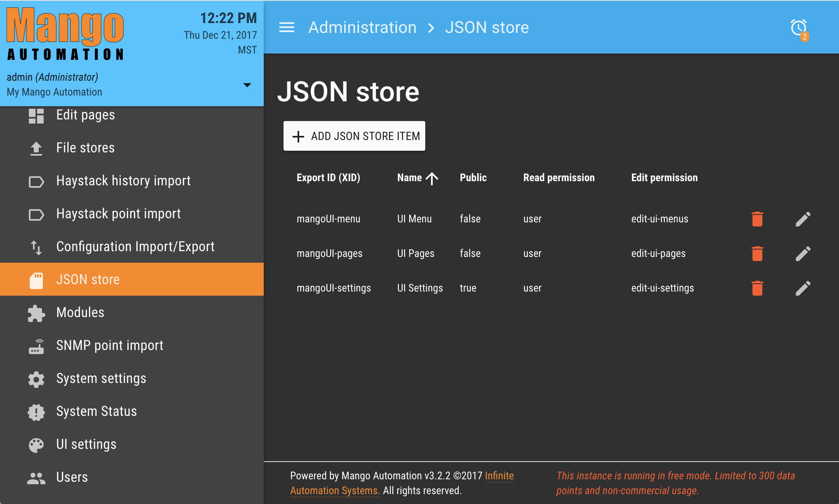This screenshot has width=839, height=504.
Task: Click mangoUI-menu XID cell
Action: pos(328,219)
